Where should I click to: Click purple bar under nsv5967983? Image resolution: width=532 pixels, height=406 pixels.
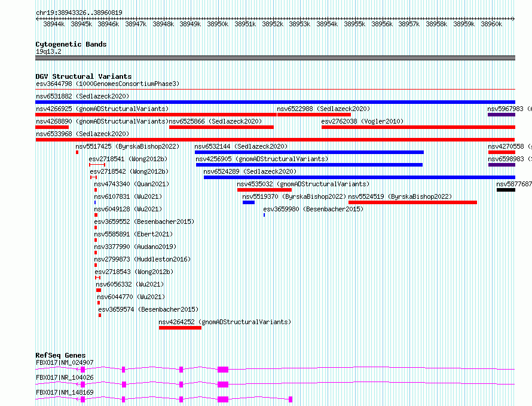(x=502, y=115)
